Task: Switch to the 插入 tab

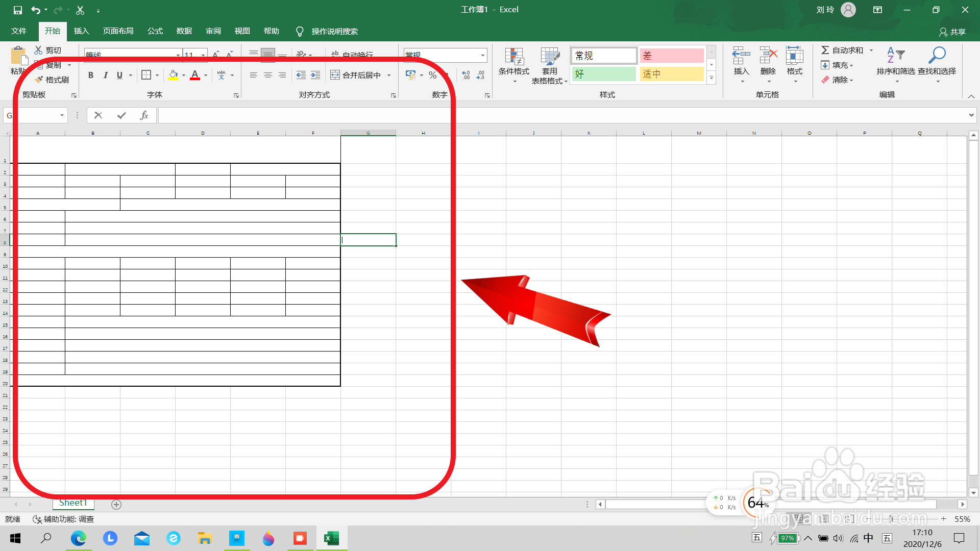Action: (81, 31)
